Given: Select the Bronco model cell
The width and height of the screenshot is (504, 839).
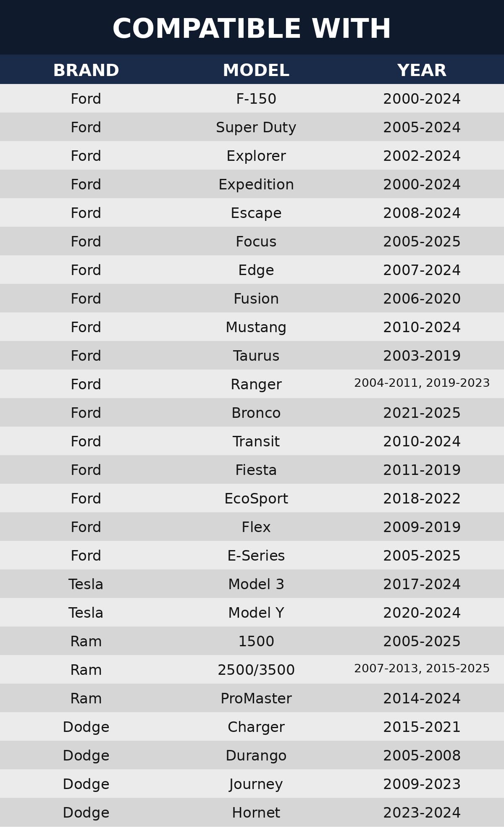Looking at the screenshot, I should click(x=256, y=413).
